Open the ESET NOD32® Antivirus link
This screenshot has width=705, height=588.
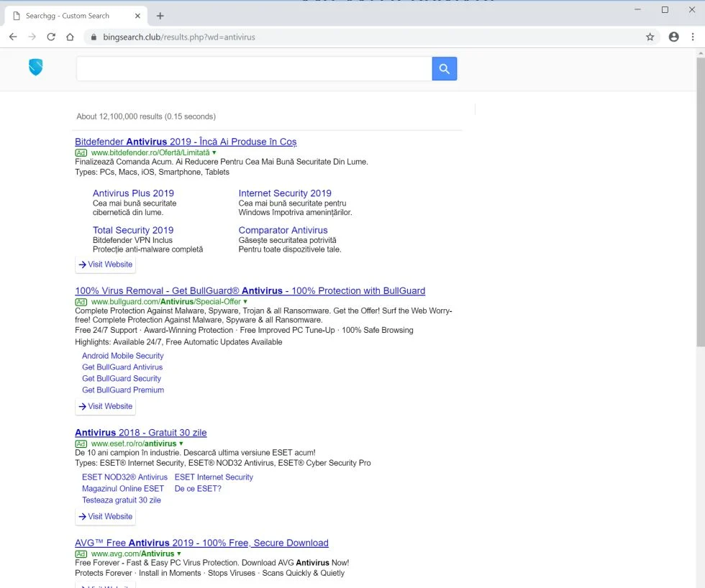pos(124,477)
